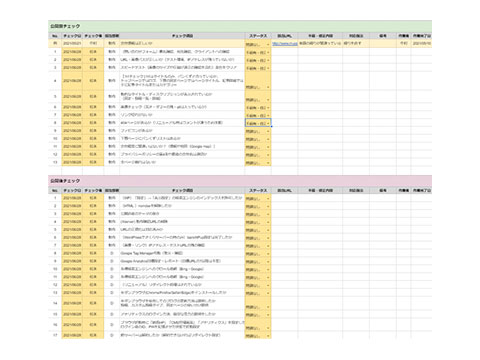Open status dropdown for row 14 in 公開後チェック

point(268,307)
